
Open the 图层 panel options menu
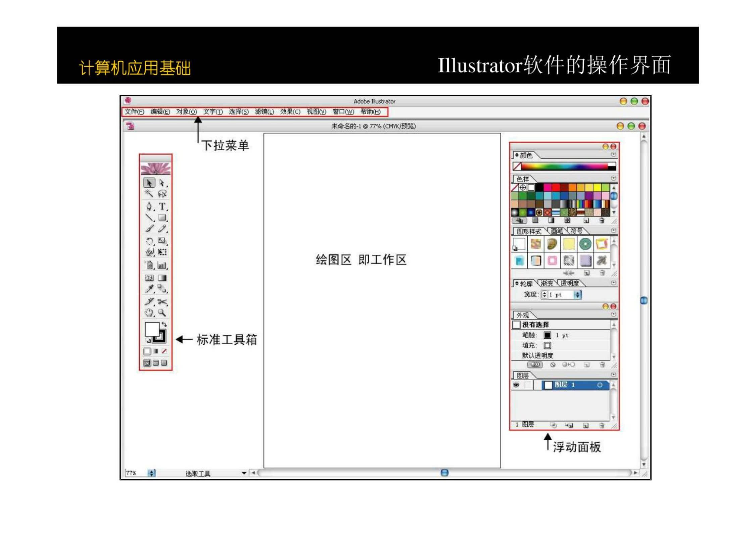pos(613,374)
